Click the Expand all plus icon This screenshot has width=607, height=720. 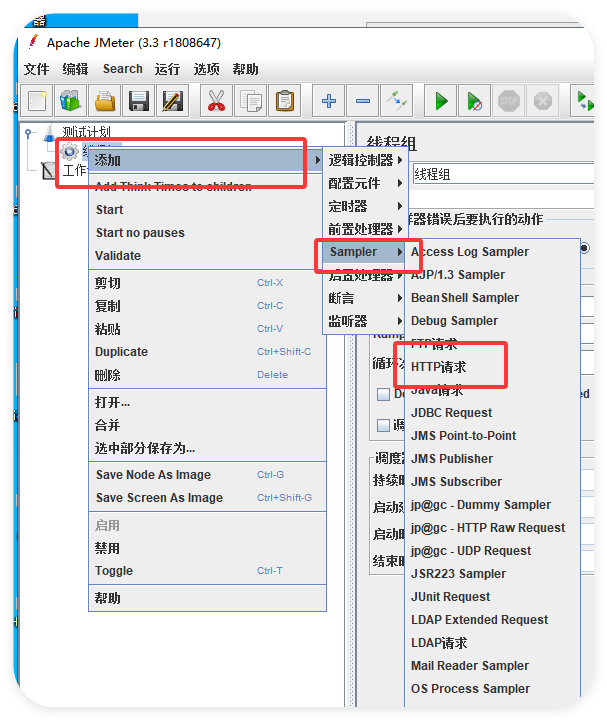(328, 101)
